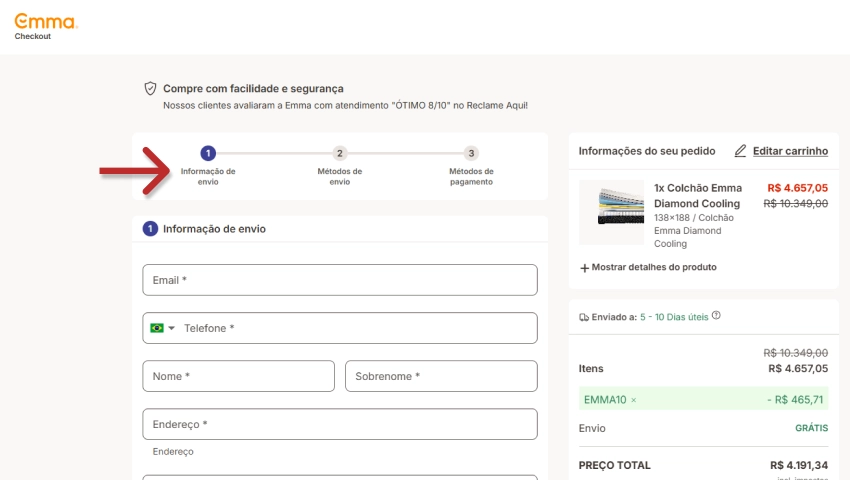This screenshot has height=480, width=850.
Task: Click the Compre com facilidade e segurança heading
Action: (x=253, y=88)
